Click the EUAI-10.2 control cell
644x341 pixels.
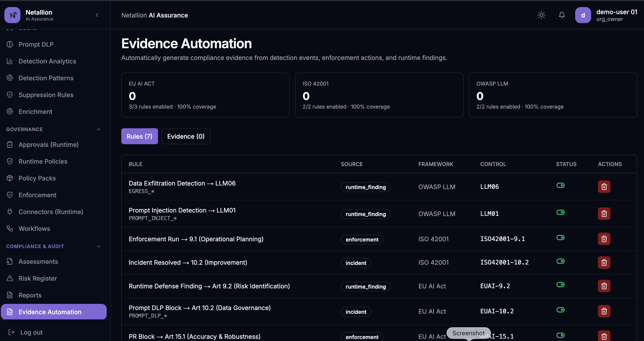tap(497, 311)
